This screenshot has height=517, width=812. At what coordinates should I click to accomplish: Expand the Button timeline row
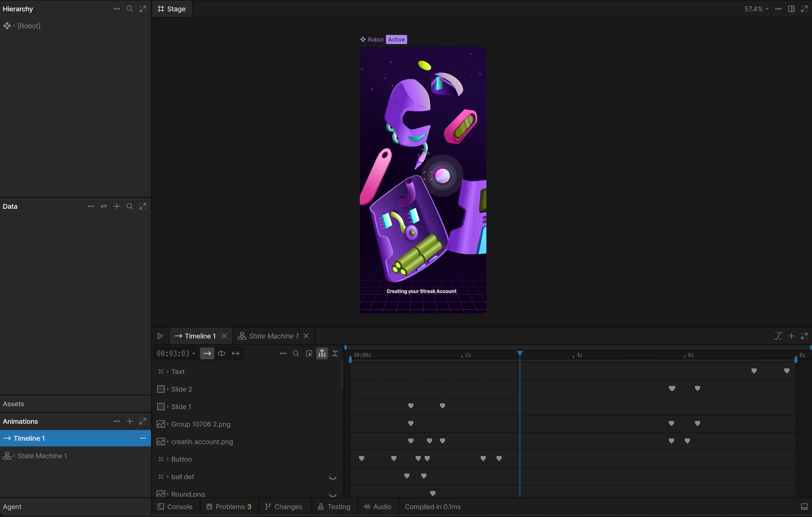[168, 459]
